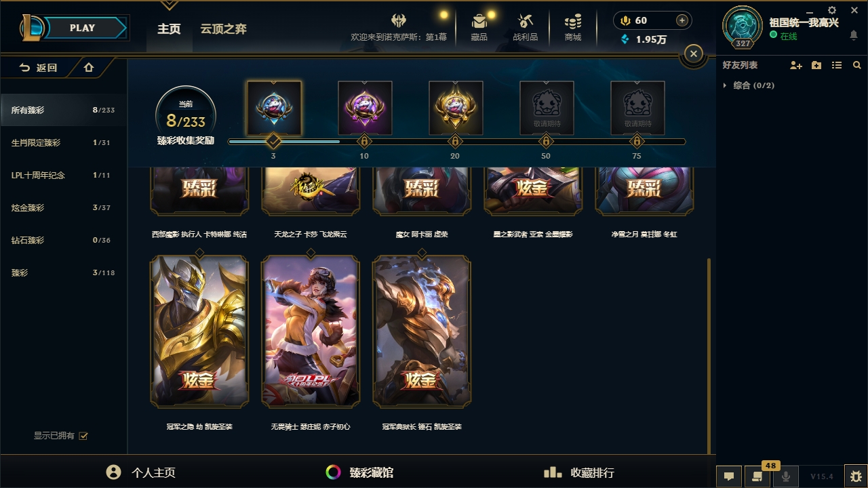
Task: Open friends list view options icon
Action: click(x=837, y=65)
